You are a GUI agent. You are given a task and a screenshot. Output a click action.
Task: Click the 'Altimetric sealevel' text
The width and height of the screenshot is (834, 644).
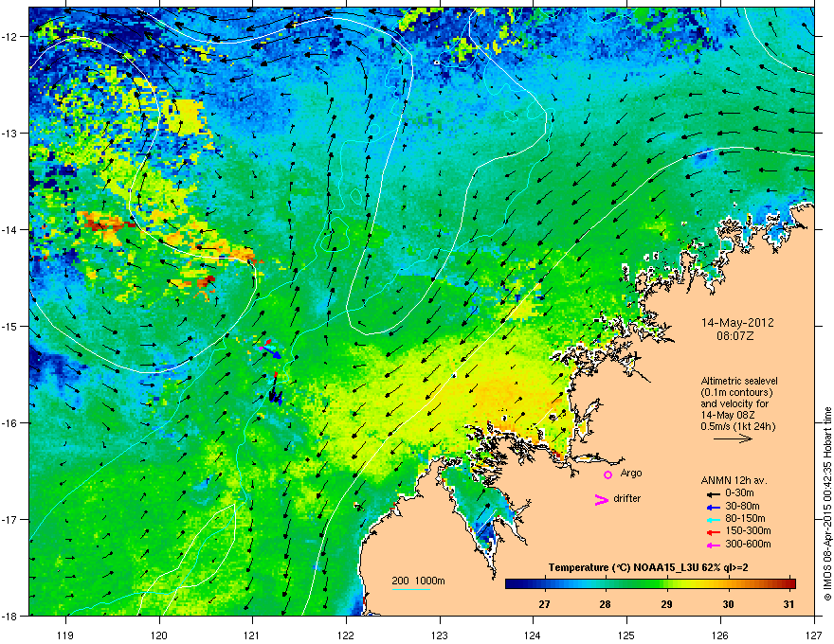[x=739, y=381]
